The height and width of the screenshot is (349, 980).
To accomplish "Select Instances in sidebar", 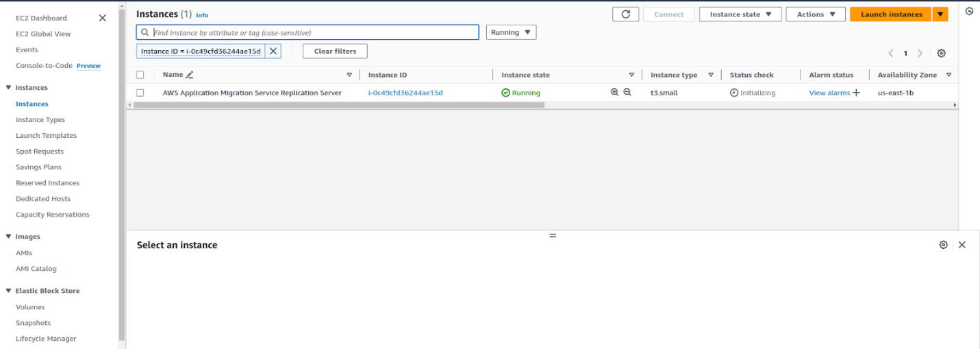I will click(x=32, y=104).
